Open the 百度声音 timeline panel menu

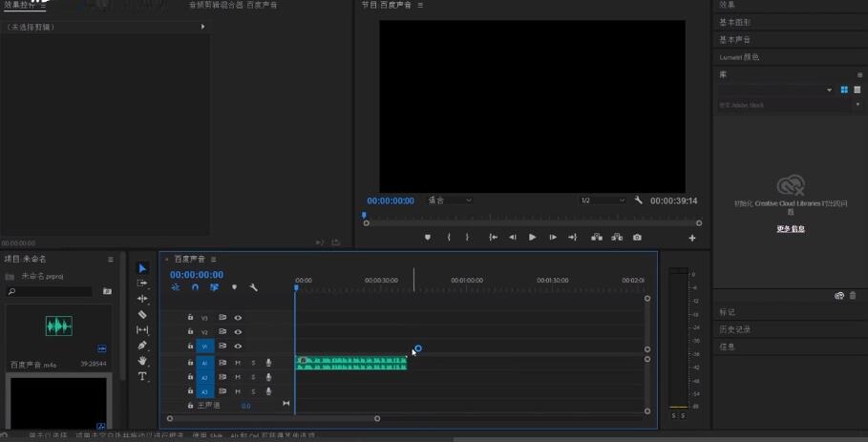click(214, 259)
